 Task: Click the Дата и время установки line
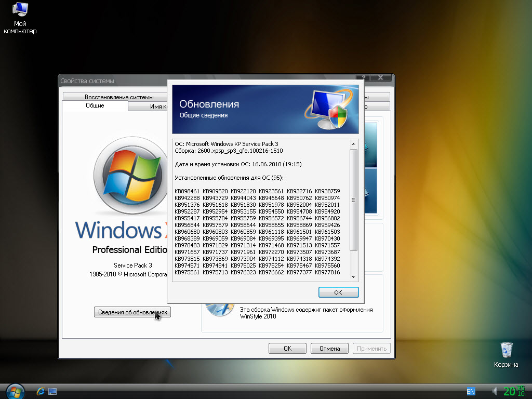click(238, 164)
